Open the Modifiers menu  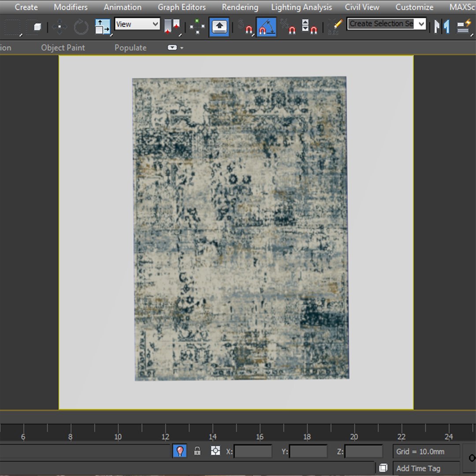pos(71,7)
